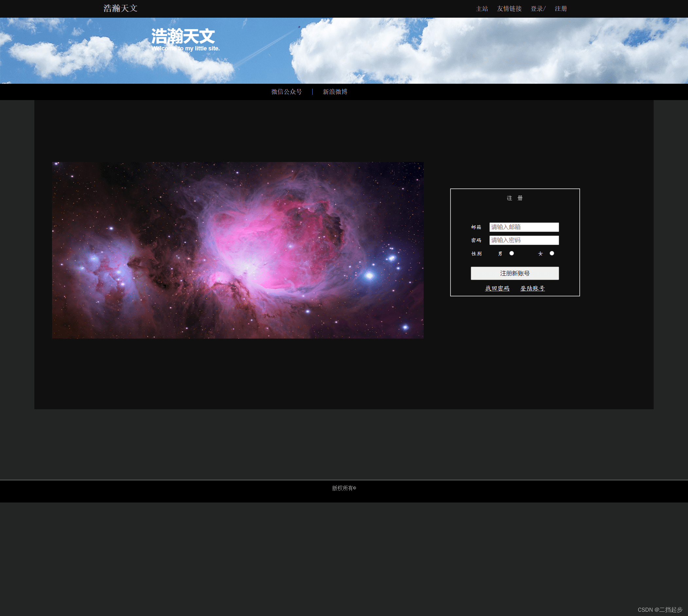The height and width of the screenshot is (616, 688).
Task: Select the 男 gender radio button
Action: tap(512, 253)
